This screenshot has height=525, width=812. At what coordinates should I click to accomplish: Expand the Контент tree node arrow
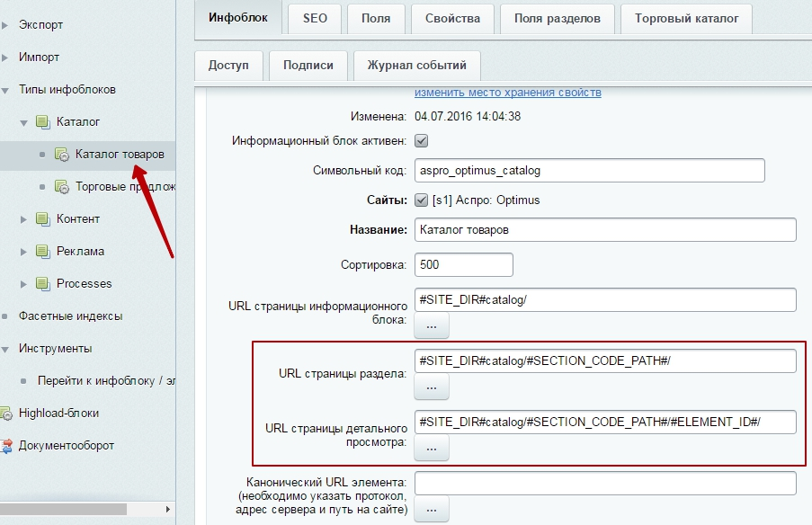[x=24, y=219]
